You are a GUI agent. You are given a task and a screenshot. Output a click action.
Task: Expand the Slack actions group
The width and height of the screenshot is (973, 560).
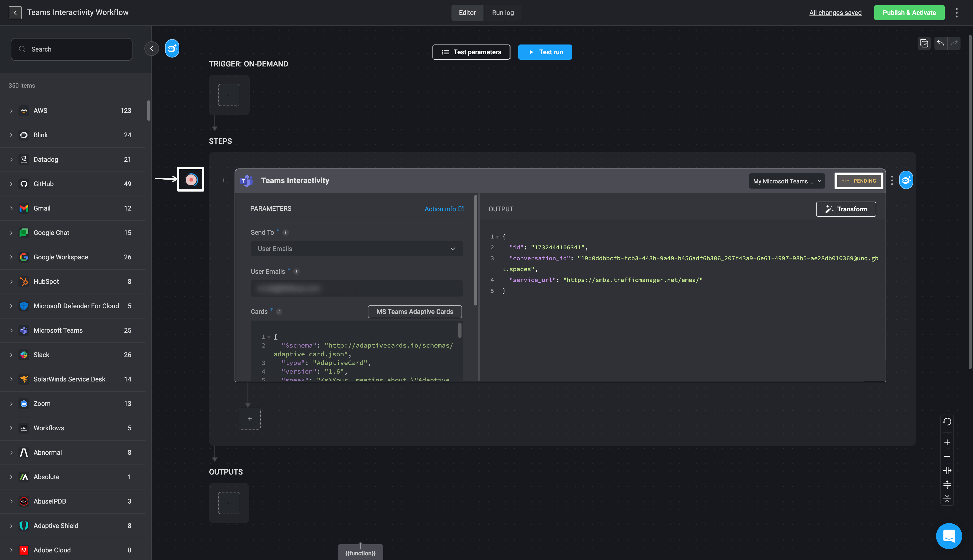(x=11, y=355)
